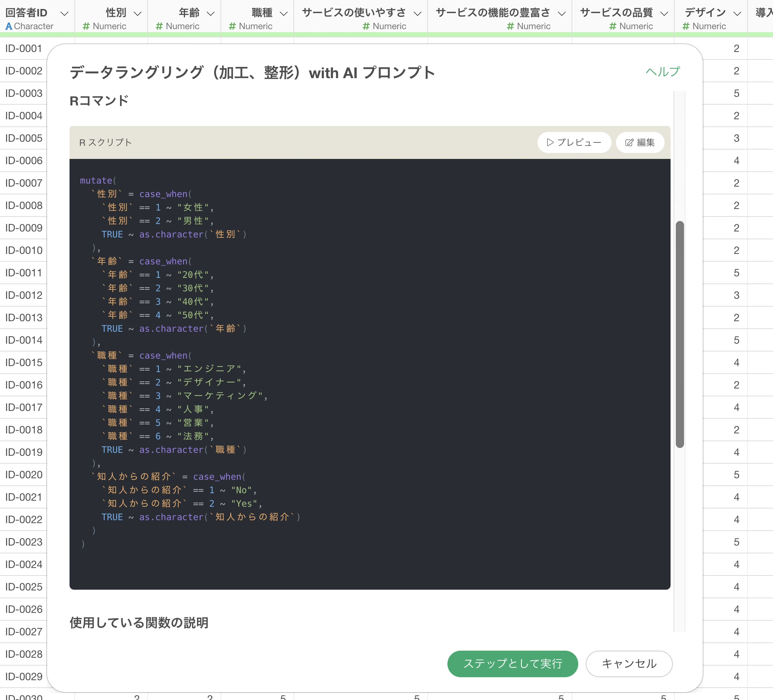The height and width of the screenshot is (700, 773).
Task: Click the numeric hash icon under 性別
Action: tap(86, 26)
